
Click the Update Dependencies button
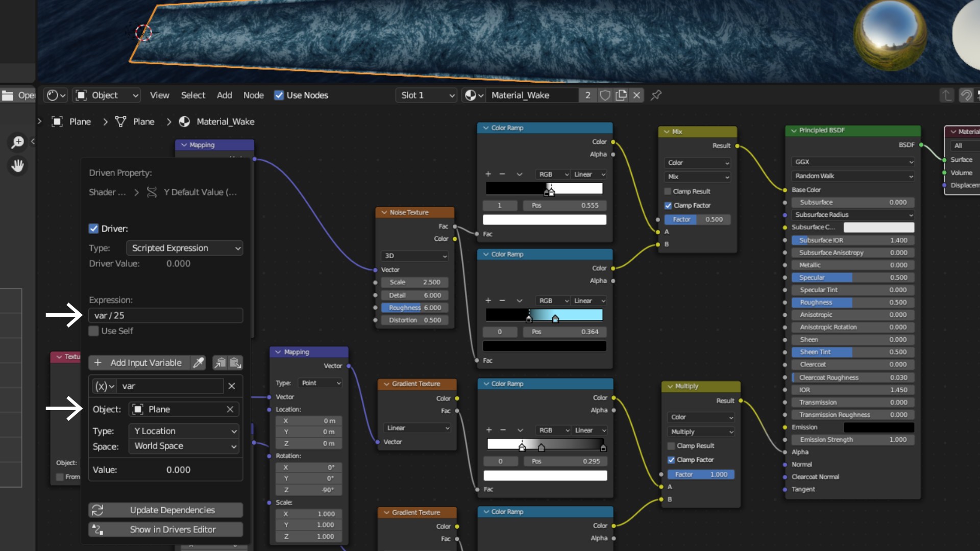pyautogui.click(x=165, y=510)
